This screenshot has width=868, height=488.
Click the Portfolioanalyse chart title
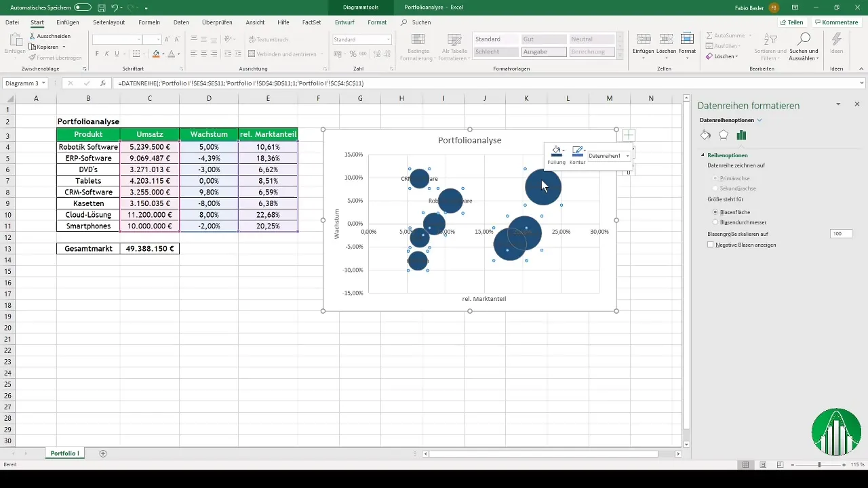click(x=469, y=141)
